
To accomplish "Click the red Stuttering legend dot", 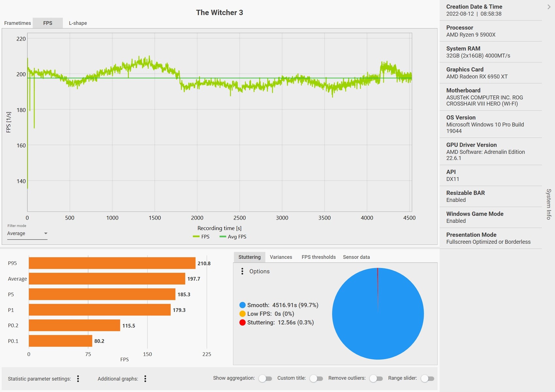I will (242, 323).
